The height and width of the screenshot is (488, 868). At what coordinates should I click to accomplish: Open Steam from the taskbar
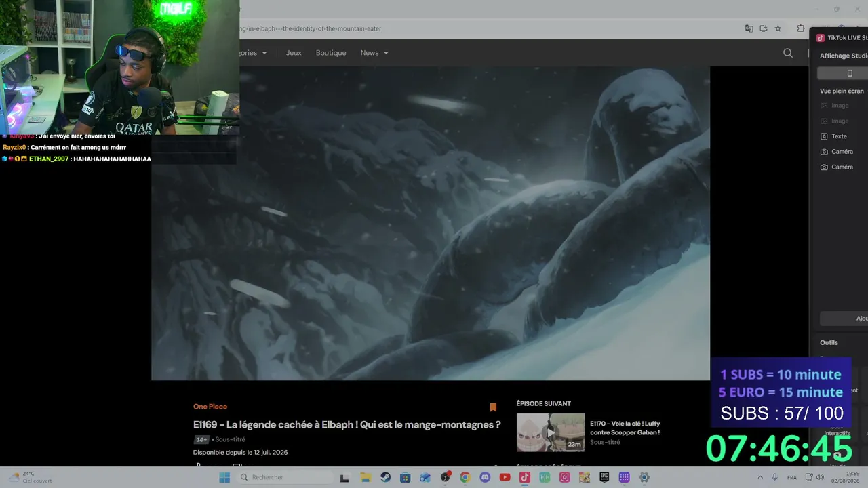click(385, 477)
